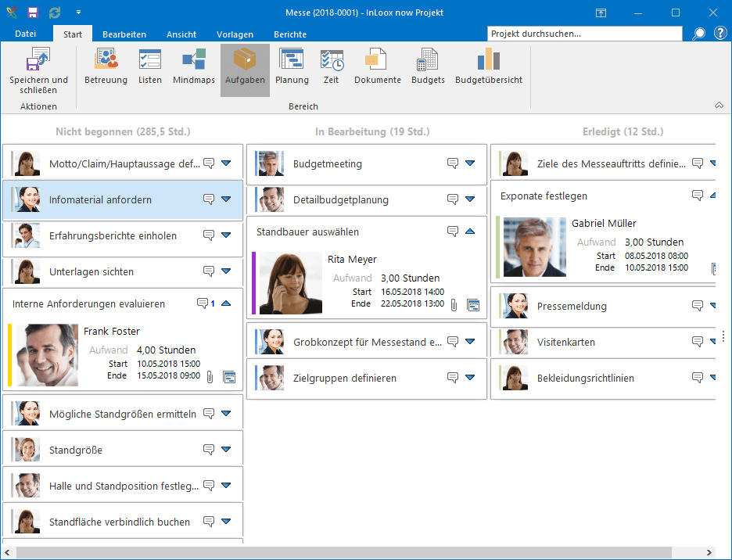Open the Berichte ribbon tab
Screen dimensions: 732x560
tap(290, 34)
